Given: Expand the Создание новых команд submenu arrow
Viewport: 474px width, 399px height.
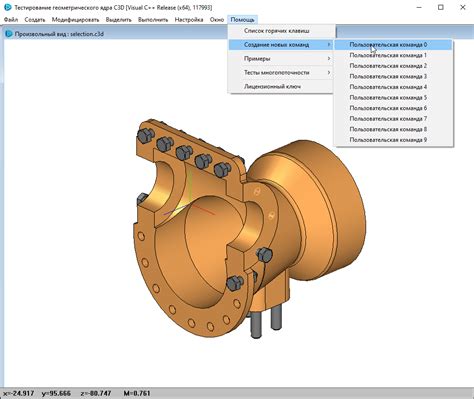Looking at the screenshot, I should coord(329,45).
